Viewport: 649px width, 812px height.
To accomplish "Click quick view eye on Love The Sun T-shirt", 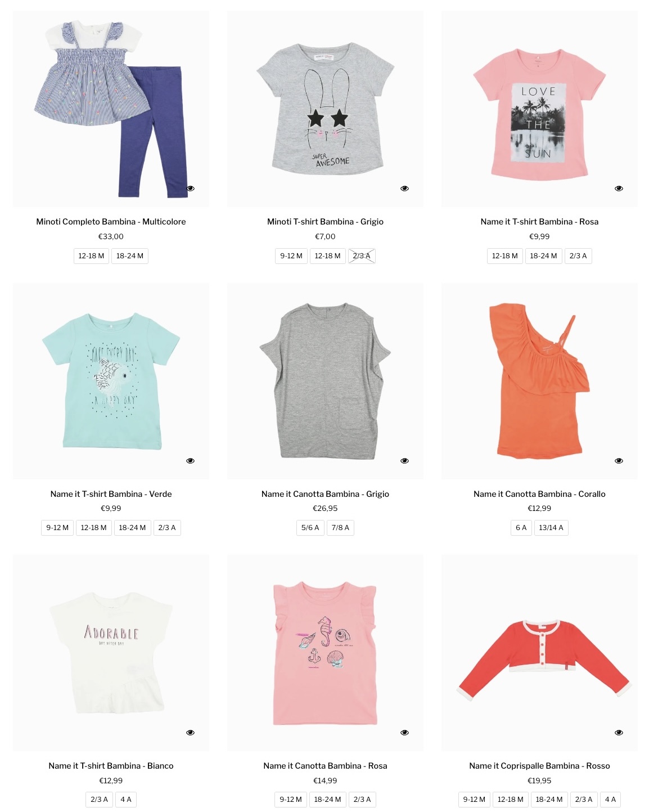I will tap(619, 189).
